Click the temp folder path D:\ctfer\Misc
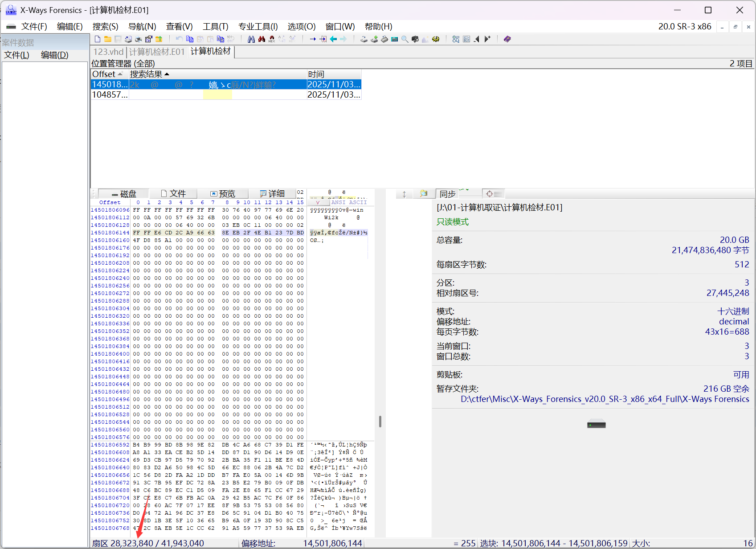This screenshot has width=756, height=549. 605,399
